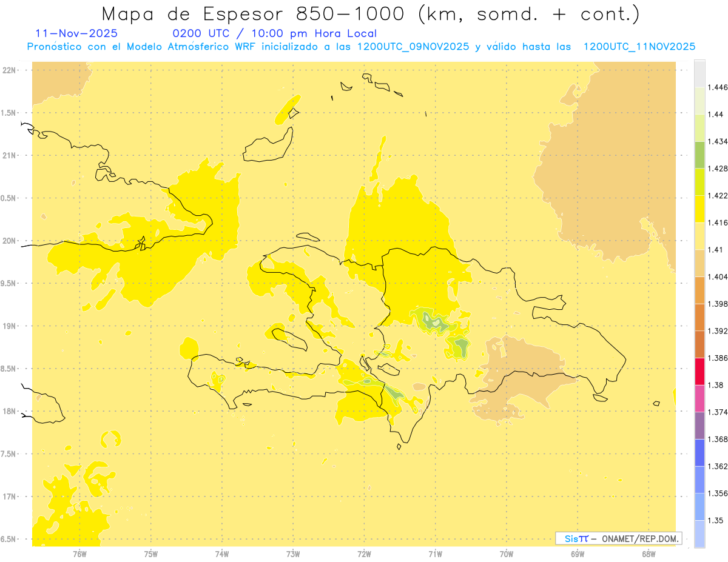The width and height of the screenshot is (728, 562).
Task: Click the '76W' longitude label
Action: [79, 554]
